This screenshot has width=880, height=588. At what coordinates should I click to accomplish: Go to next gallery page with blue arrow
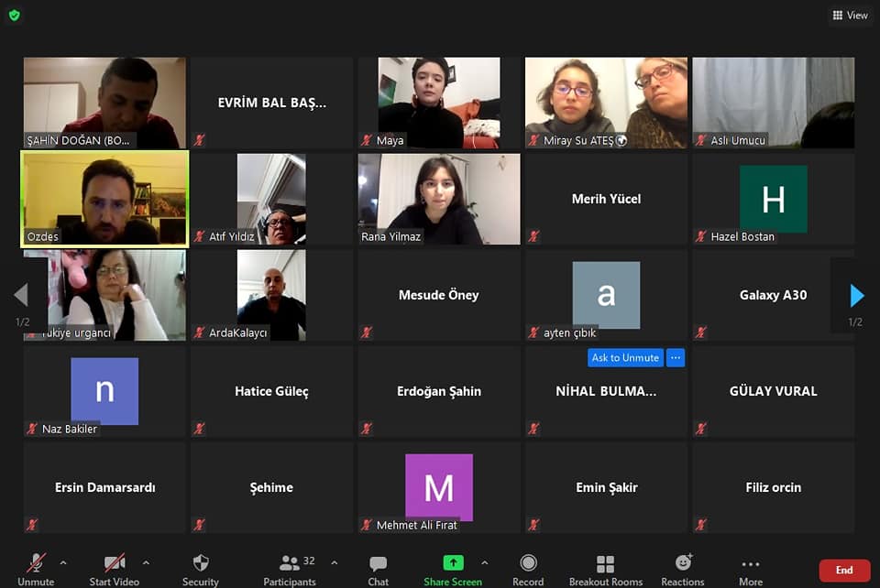[856, 296]
